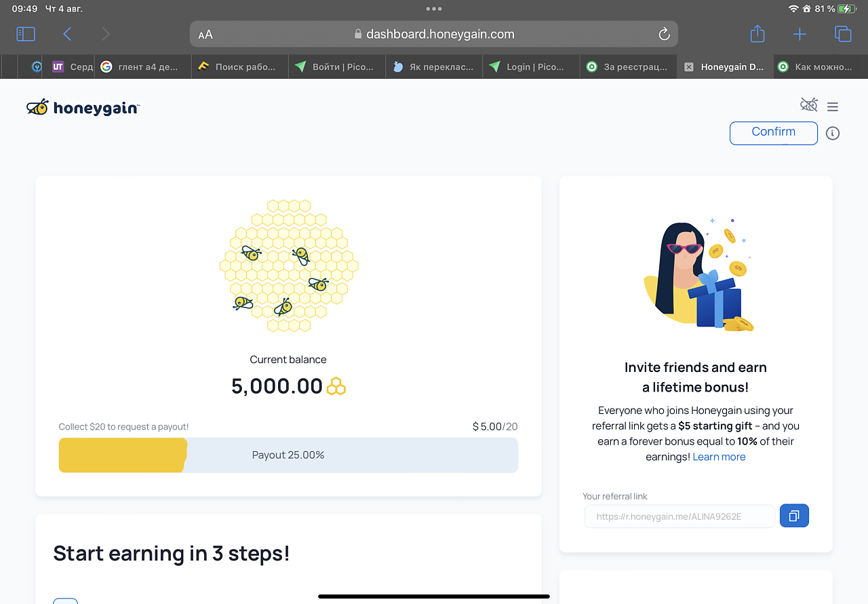Open the AA reader options menu

pos(205,35)
